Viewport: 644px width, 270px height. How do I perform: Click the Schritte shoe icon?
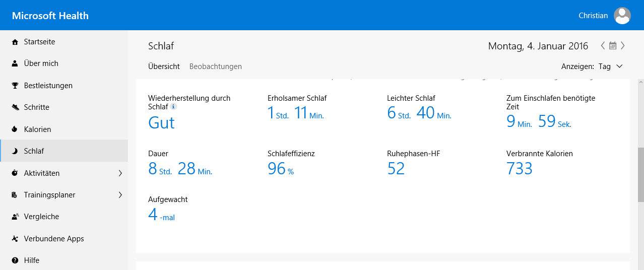click(x=15, y=107)
